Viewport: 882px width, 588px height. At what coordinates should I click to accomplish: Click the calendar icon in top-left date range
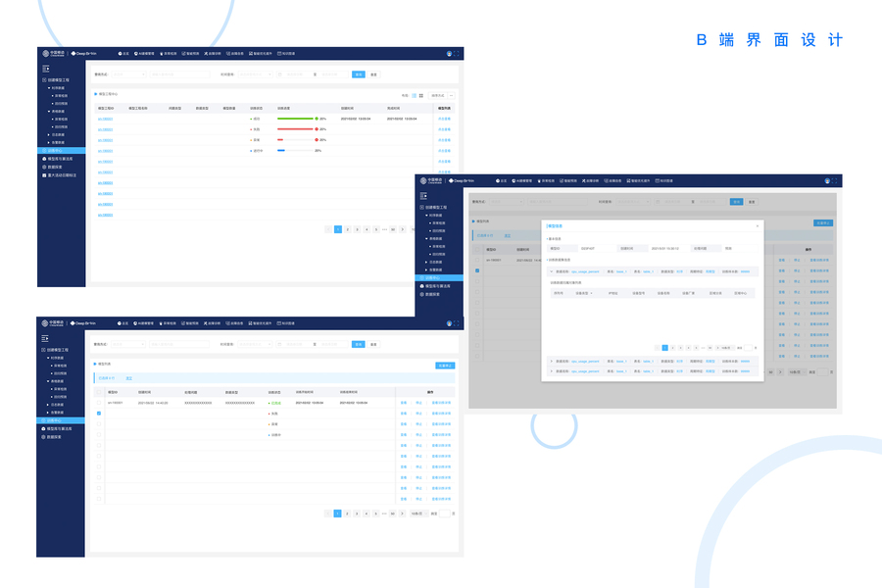[279, 74]
